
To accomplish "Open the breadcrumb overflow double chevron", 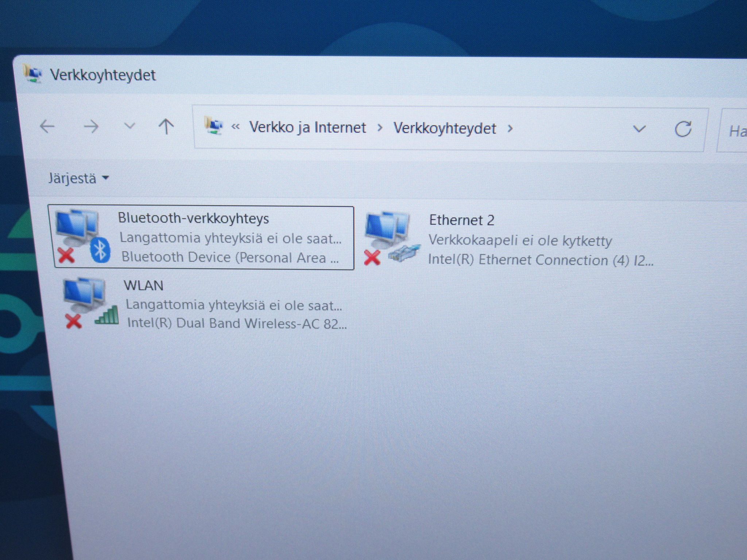I will [236, 127].
